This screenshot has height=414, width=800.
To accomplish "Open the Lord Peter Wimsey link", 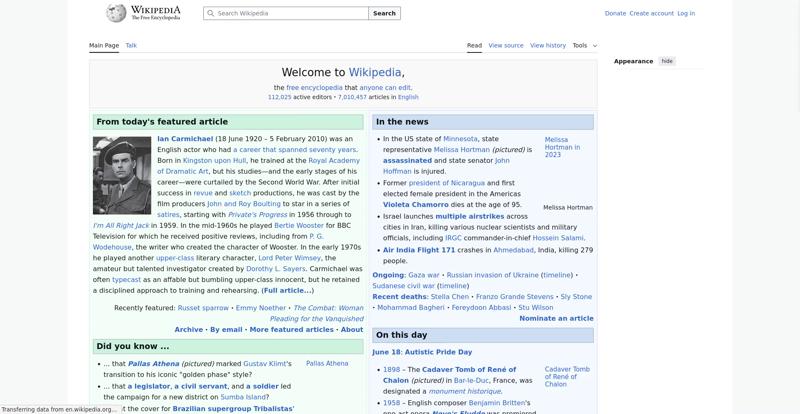I will [289, 258].
